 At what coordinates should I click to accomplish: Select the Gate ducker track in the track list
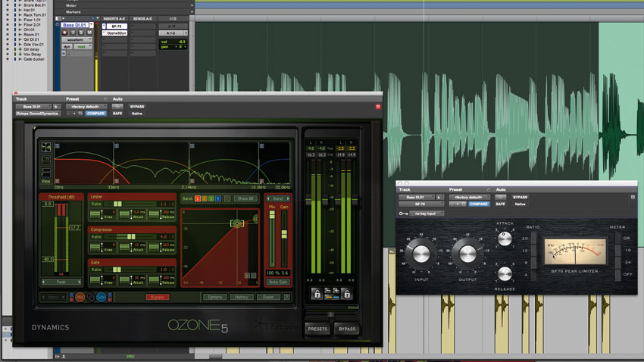(33, 59)
